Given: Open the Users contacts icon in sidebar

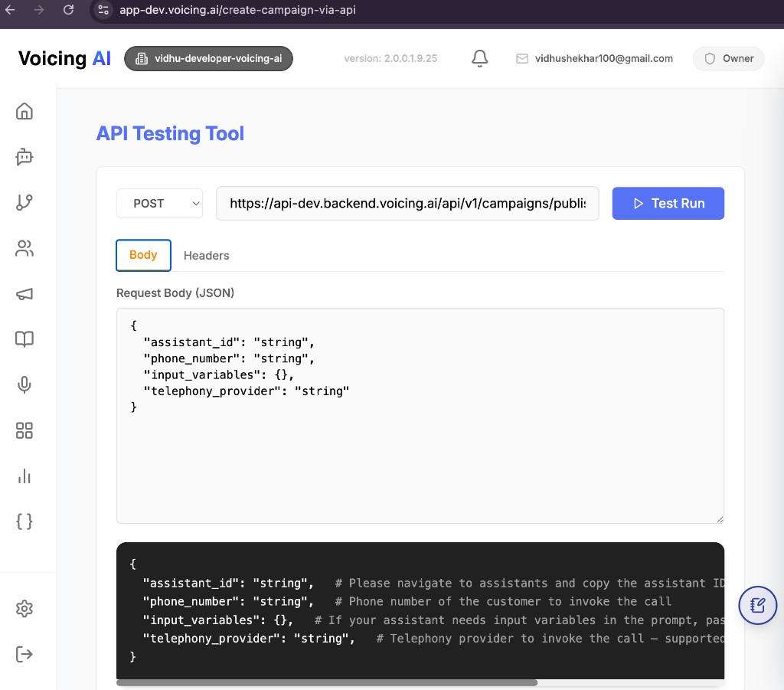Looking at the screenshot, I should (24, 248).
